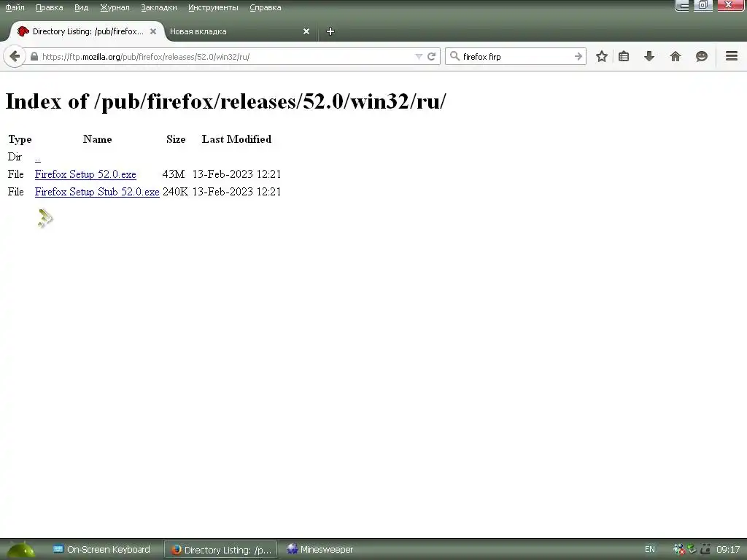Select the Directory Listing tab
Screen dimensions: 747x560
point(88,31)
